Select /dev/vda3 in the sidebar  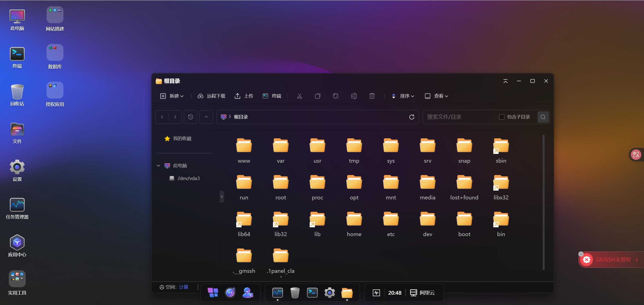(x=188, y=179)
